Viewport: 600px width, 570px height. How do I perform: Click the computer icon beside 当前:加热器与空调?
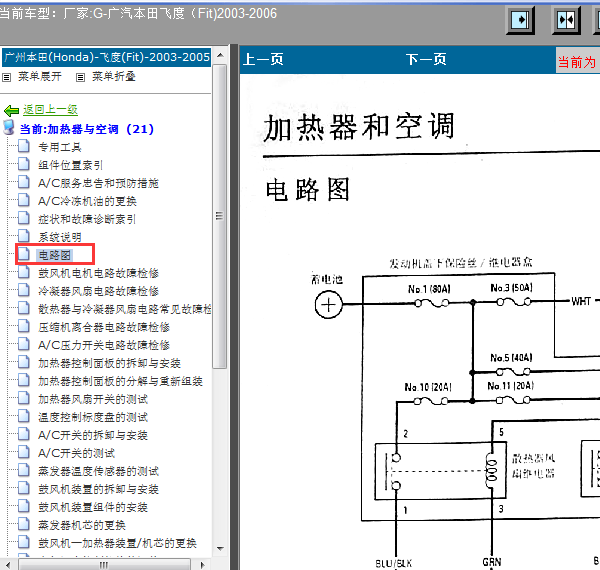click(x=8, y=127)
